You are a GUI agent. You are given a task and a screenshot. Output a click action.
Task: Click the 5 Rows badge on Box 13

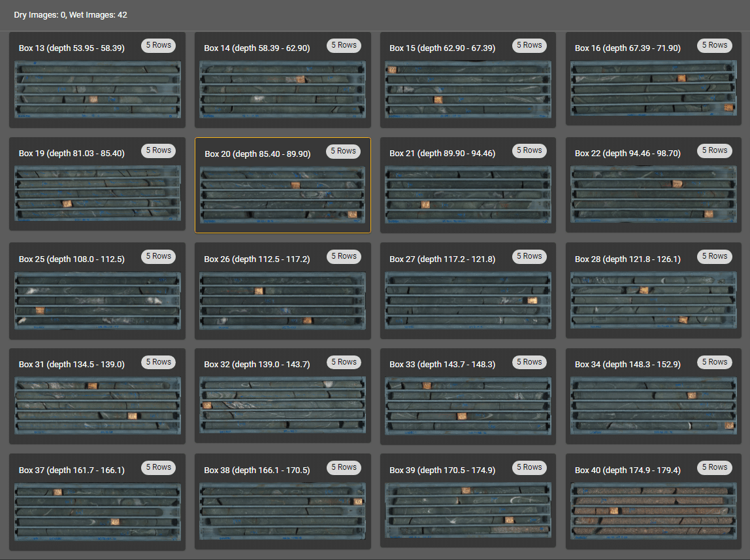[x=159, y=46]
